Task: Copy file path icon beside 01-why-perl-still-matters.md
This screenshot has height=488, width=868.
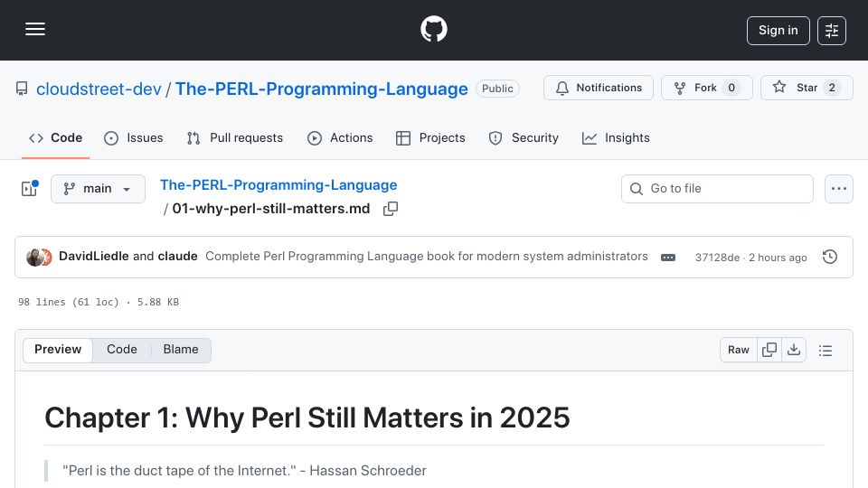Action: [391, 209]
